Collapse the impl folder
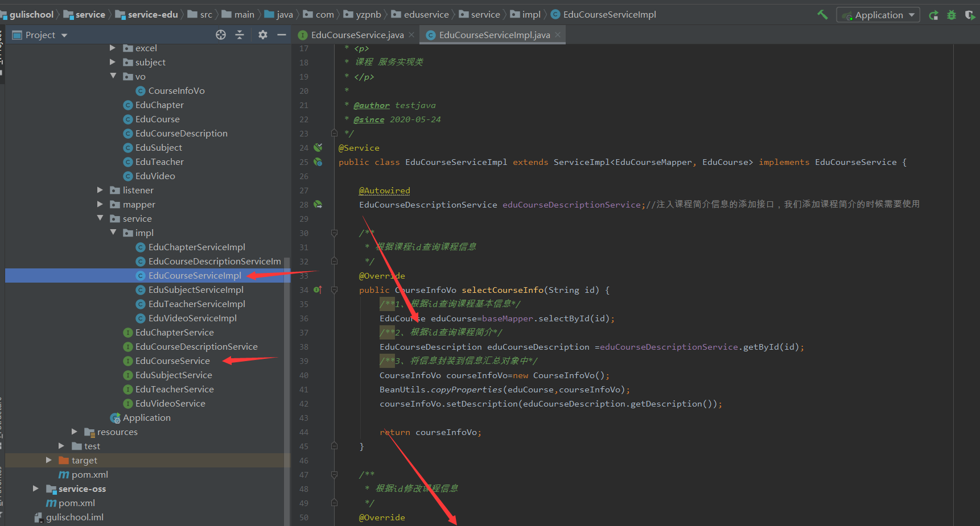This screenshot has height=526, width=980. [113, 233]
